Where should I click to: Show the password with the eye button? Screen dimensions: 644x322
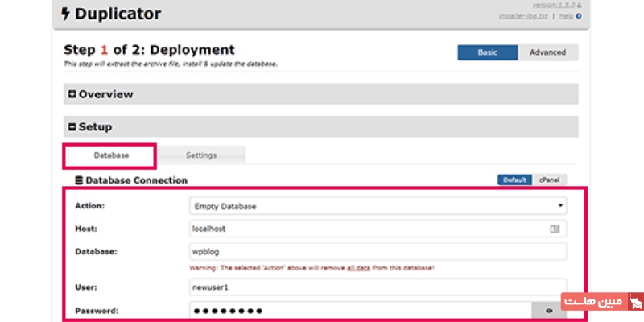(549, 309)
